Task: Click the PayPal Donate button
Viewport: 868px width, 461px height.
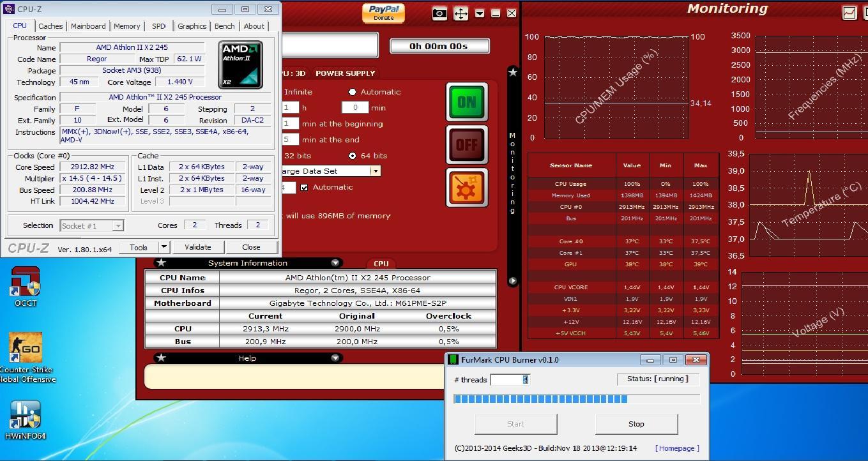Action: (384, 13)
